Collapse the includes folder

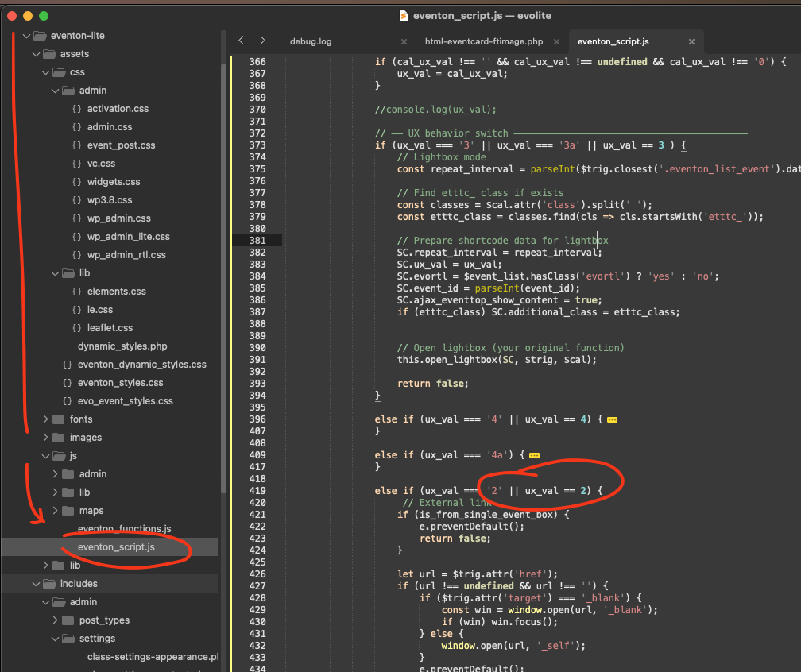pyautogui.click(x=36, y=584)
